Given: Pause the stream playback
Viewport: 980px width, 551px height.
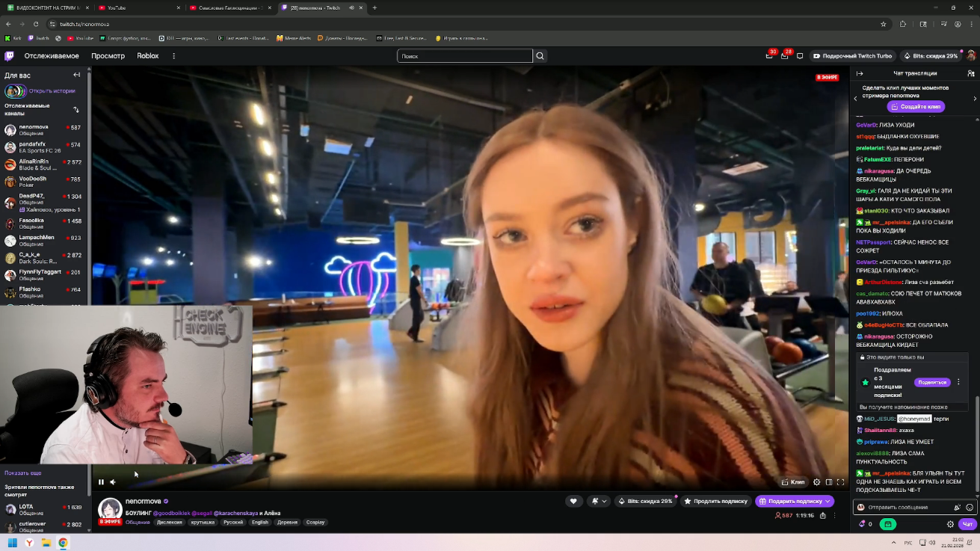Looking at the screenshot, I should tap(102, 482).
